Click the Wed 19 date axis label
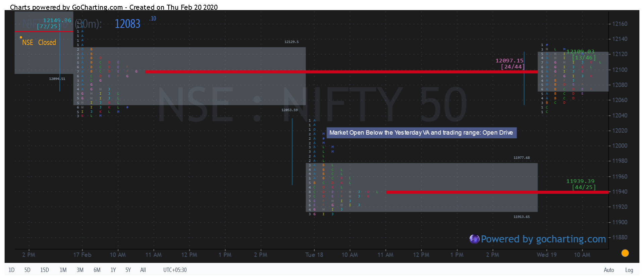This screenshot has height=278, width=644. [x=547, y=255]
